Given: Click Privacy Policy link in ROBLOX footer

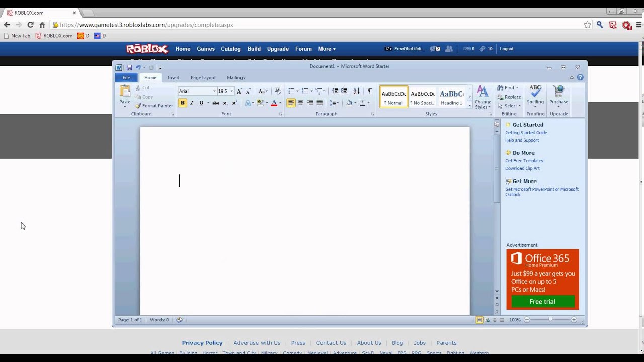Looking at the screenshot, I should [x=202, y=343].
